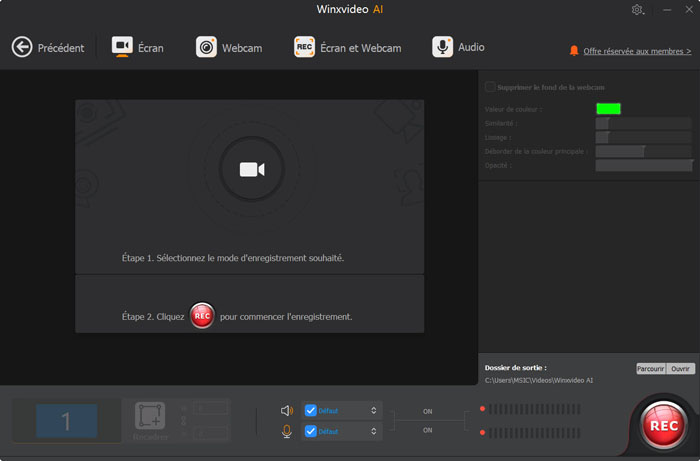The image size is (700, 461).
Task: Uncheck the speaker Défaut checkbox
Action: [x=310, y=411]
